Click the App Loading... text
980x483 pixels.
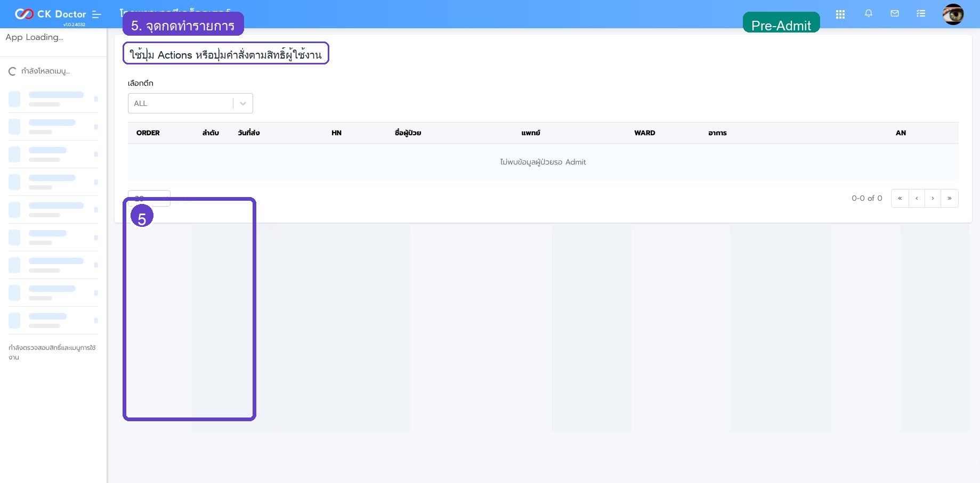pos(35,37)
